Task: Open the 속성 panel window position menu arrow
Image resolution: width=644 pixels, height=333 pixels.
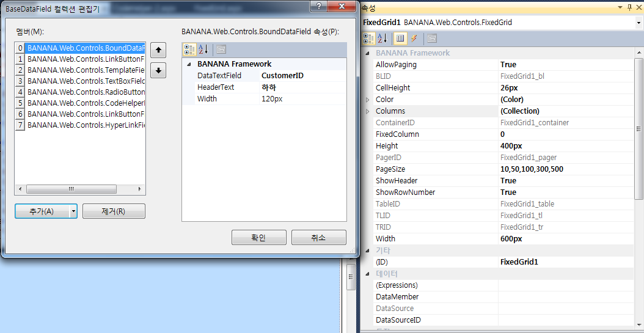Action: (x=621, y=8)
